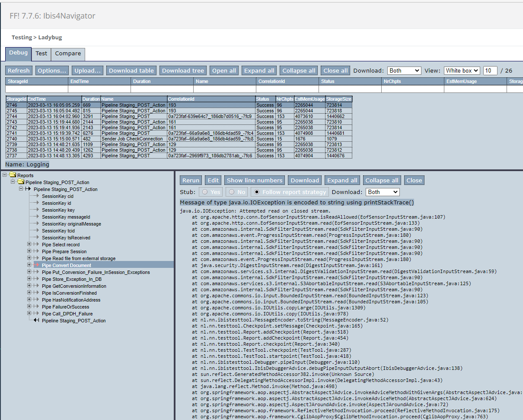Click the black startpoint arrow icon of Pipeline Staging_POST_Action
The width and height of the screenshot is (523, 420).
[28, 189]
